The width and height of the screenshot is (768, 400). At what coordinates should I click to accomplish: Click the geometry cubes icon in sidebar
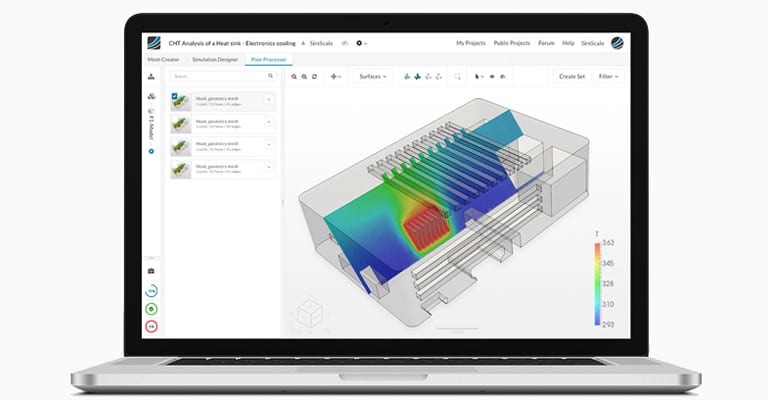151,96
